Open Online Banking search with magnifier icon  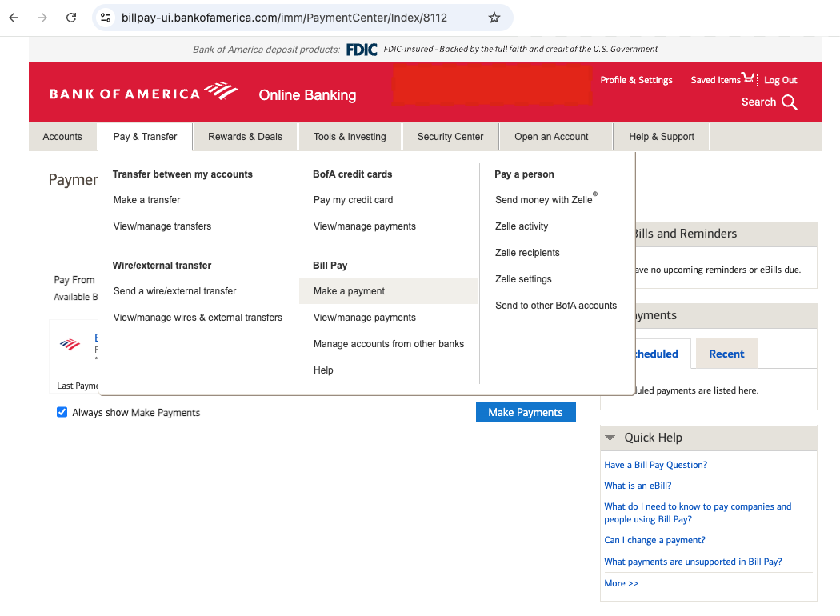[x=790, y=102]
